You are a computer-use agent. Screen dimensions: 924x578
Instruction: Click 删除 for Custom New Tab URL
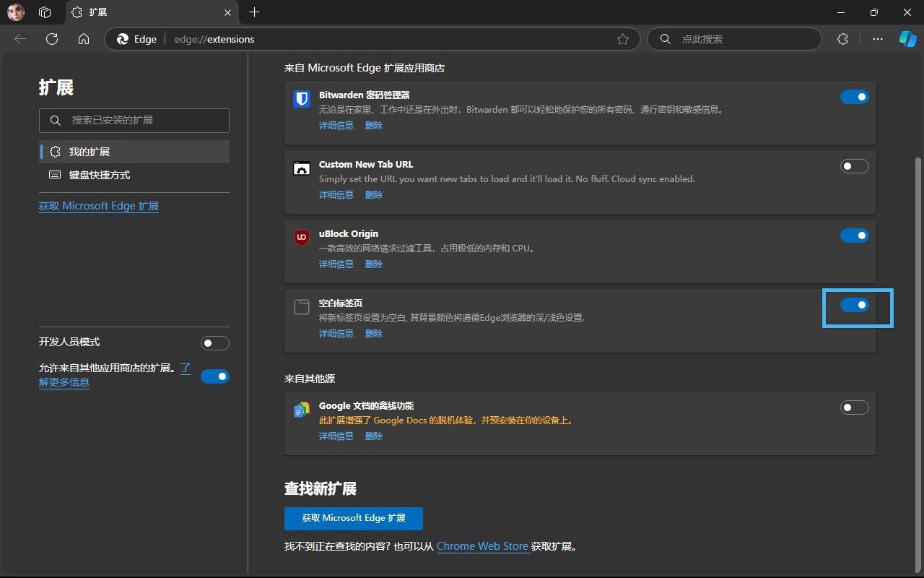tap(374, 195)
